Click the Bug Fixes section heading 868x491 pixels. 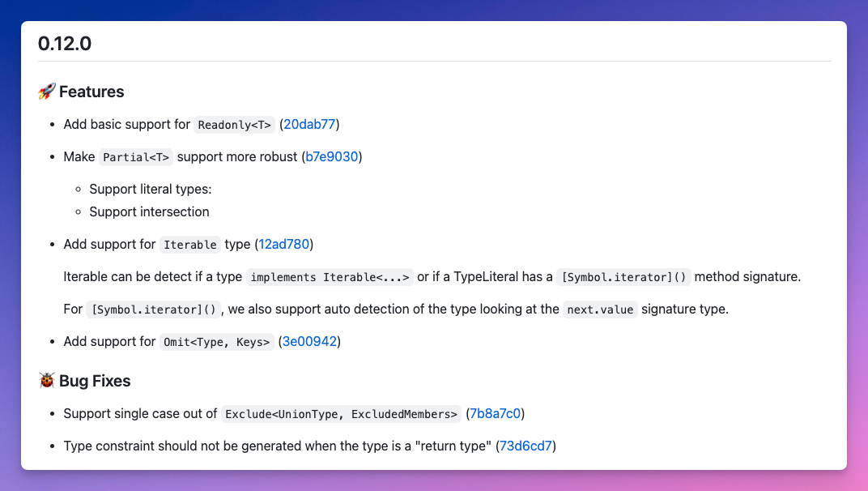[x=95, y=381]
